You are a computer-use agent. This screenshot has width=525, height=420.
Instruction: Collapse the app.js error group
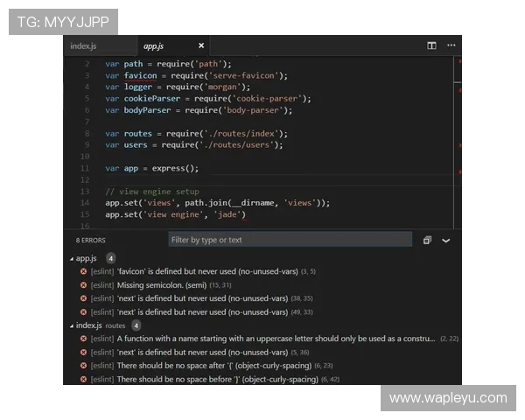point(72,259)
